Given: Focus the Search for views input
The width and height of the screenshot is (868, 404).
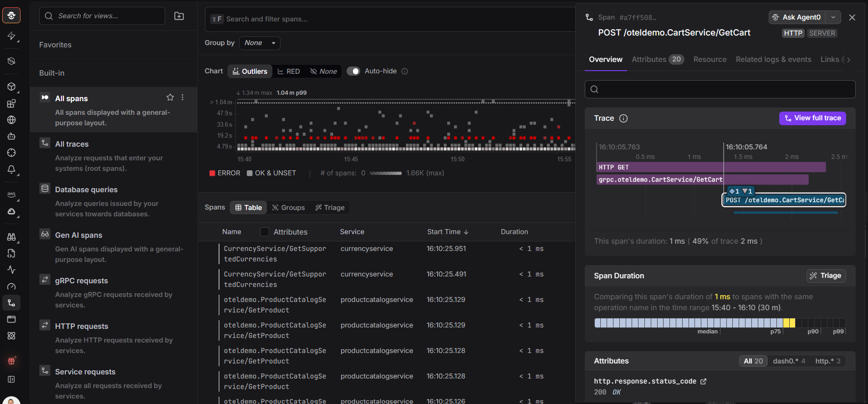Looking at the screenshot, I should coord(102,16).
